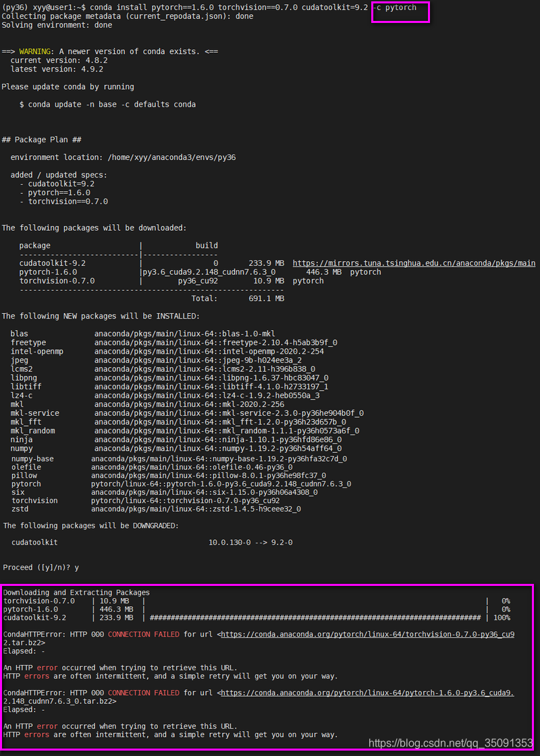Viewport: 540px width, 756px height.
Task: Click the build string py3.6_cuda9.2.148_cudnn7.6.3_0 in table
Action: tap(209, 272)
